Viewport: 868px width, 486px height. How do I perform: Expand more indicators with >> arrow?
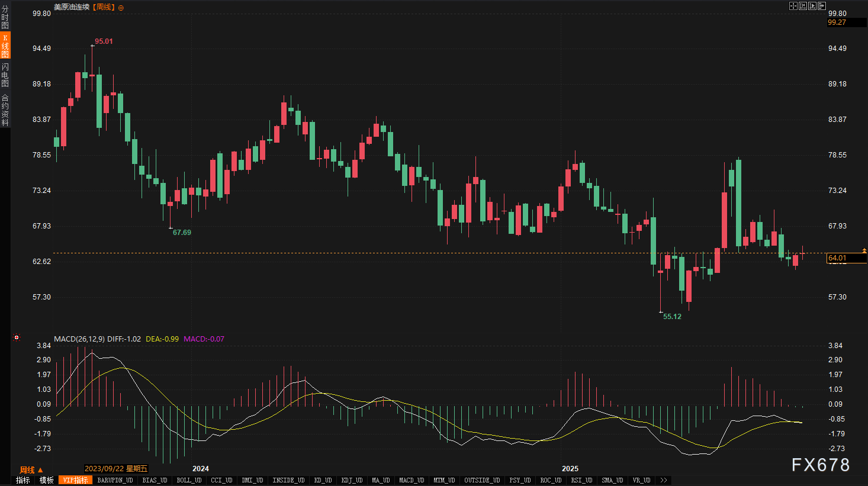664,480
